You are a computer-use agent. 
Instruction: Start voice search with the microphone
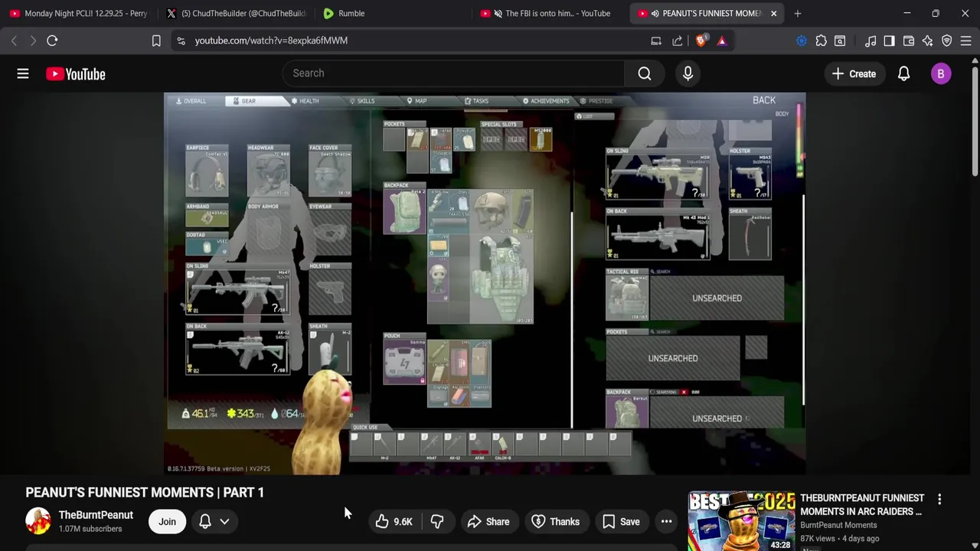[688, 73]
